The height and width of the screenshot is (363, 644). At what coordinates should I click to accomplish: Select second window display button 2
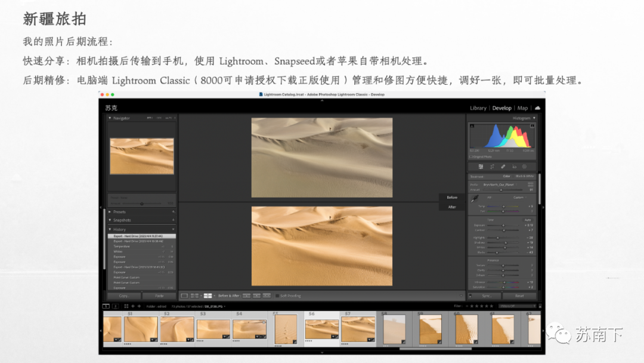116,306
